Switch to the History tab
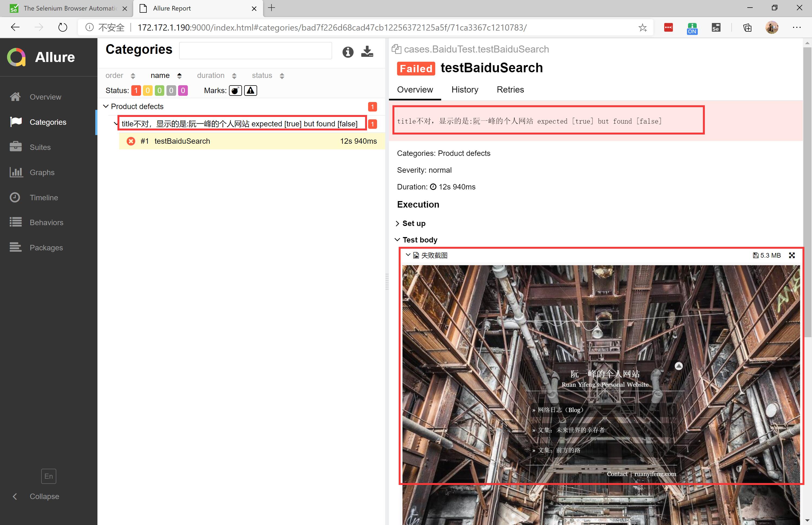 click(x=465, y=90)
